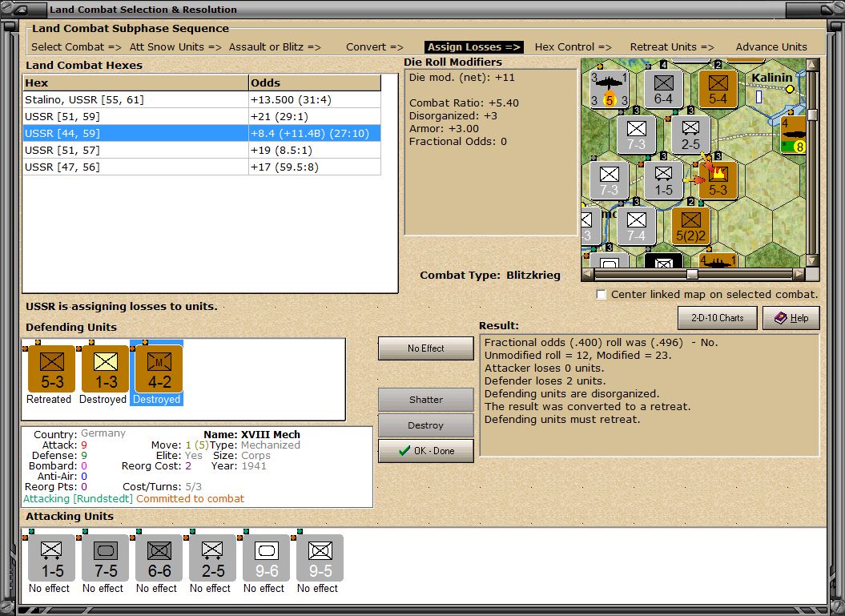
Task: Click the Assault or Blitz subphase step
Action: click(275, 47)
